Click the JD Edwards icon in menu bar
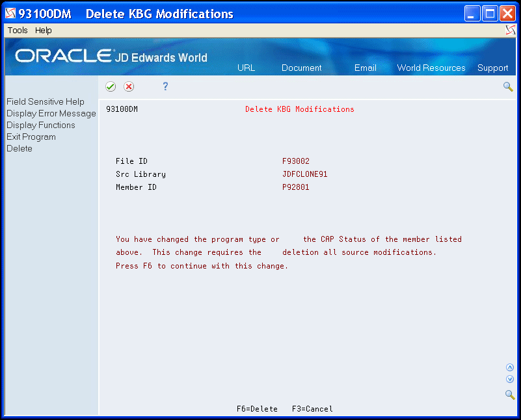Image resolution: width=521 pixels, height=420 pixels. coord(511,30)
